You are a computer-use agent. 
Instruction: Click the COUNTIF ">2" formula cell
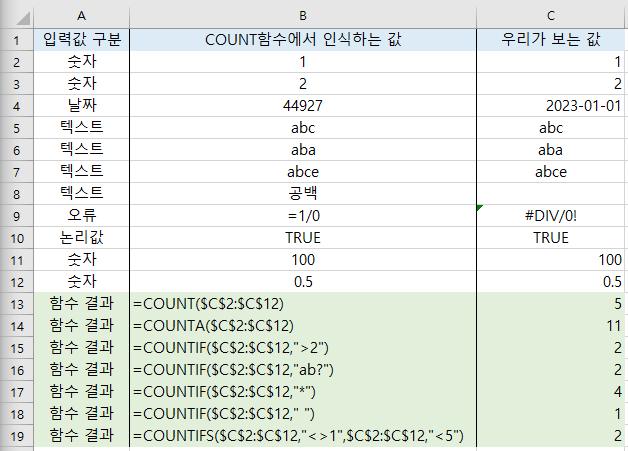(x=303, y=348)
